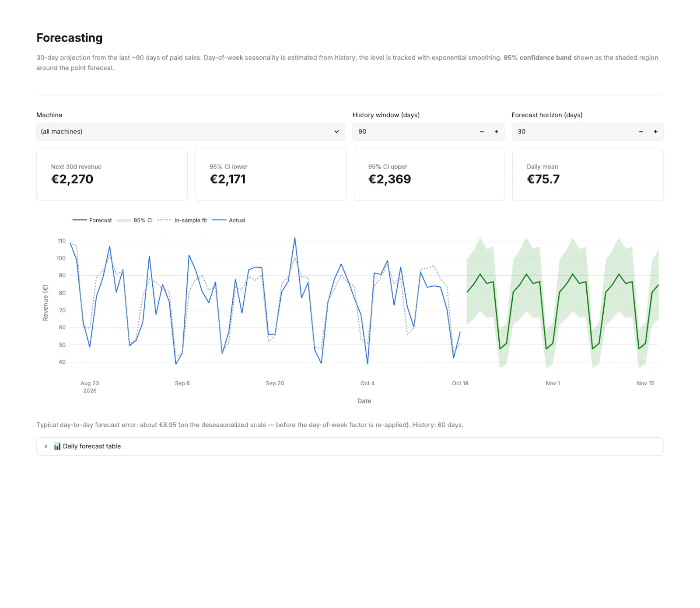Click the Revenue (€) y-axis title
Image resolution: width=700 pixels, height=608 pixels.
45,303
